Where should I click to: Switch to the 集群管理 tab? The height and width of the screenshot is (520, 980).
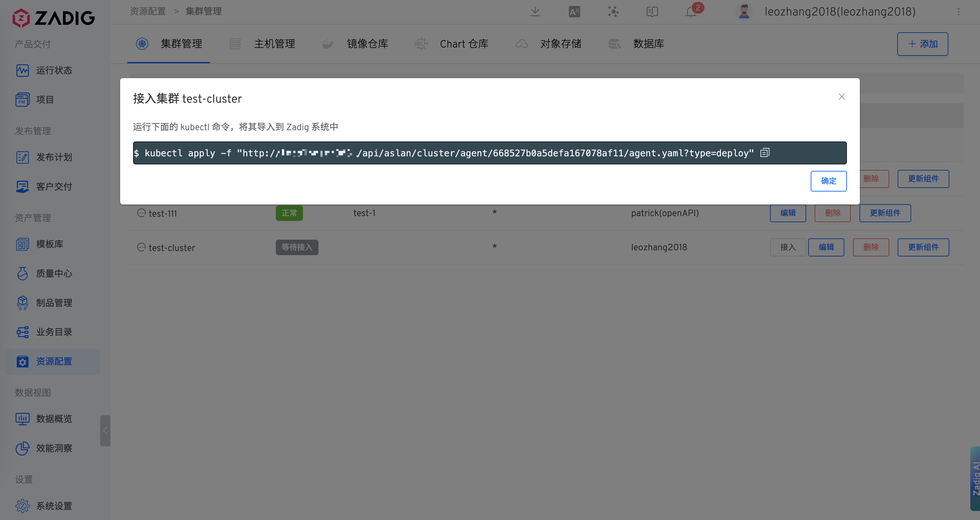point(169,44)
